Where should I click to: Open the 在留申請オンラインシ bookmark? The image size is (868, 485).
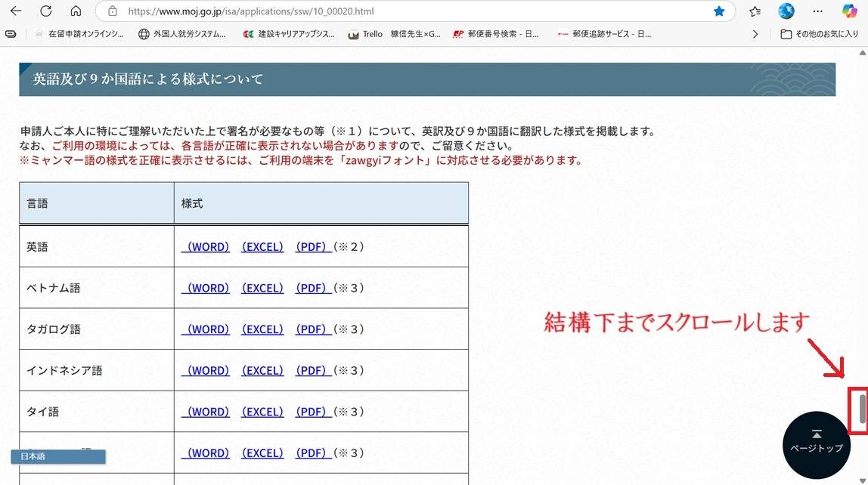[79, 34]
